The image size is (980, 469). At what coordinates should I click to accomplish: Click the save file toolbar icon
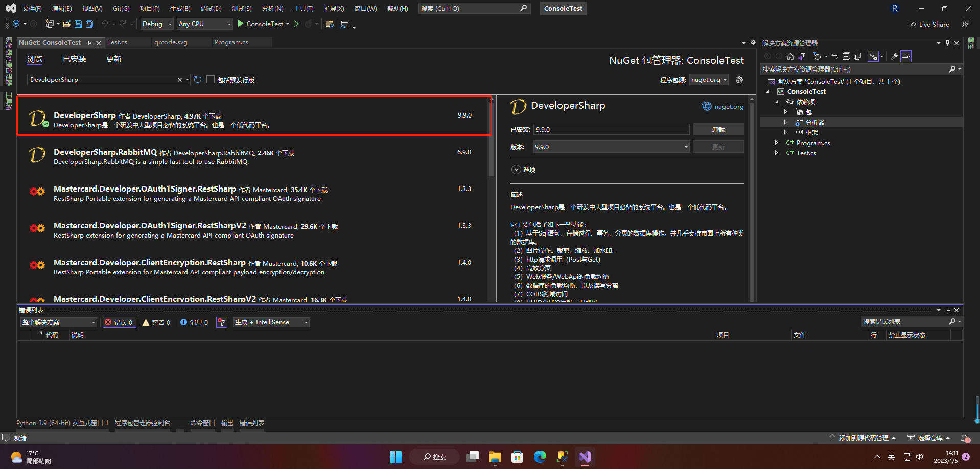coord(78,24)
